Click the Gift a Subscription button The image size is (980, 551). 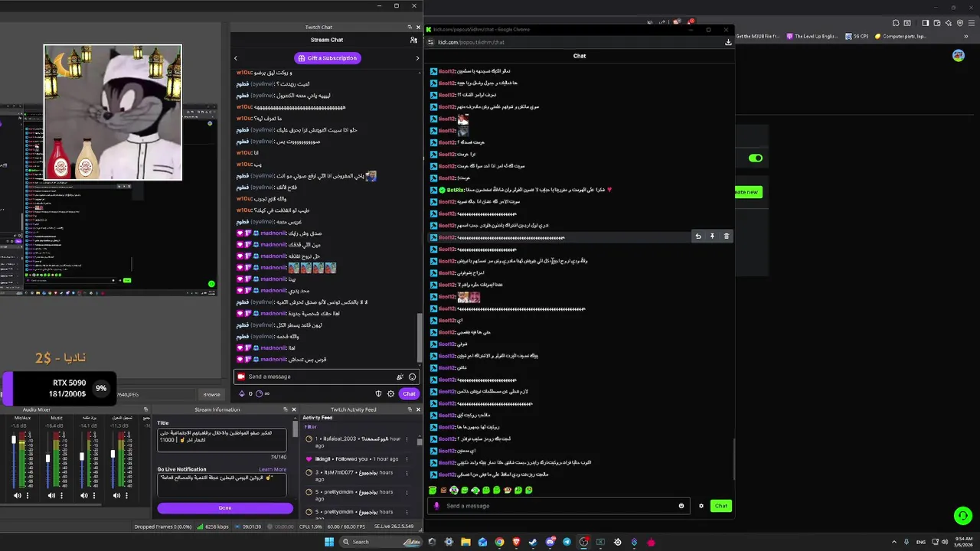[x=327, y=58]
